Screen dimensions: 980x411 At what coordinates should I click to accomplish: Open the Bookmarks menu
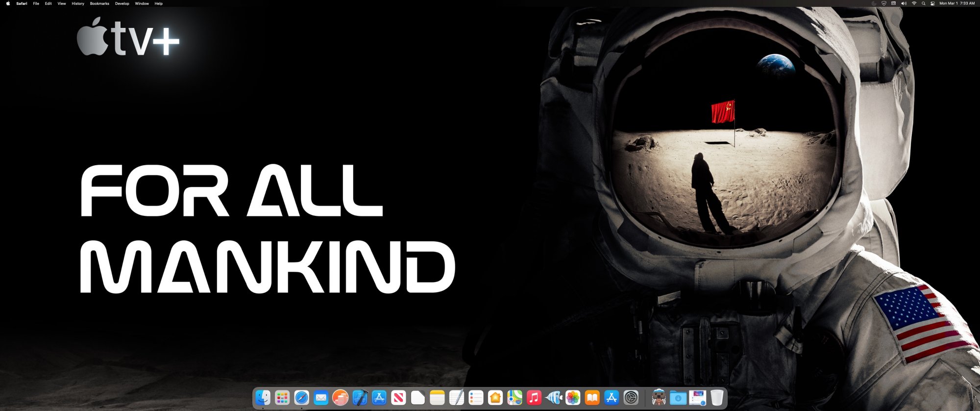pyautogui.click(x=99, y=3)
